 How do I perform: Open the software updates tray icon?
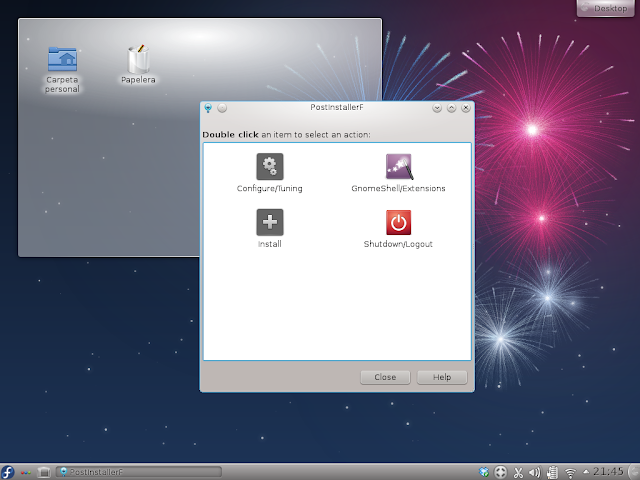coord(484,473)
